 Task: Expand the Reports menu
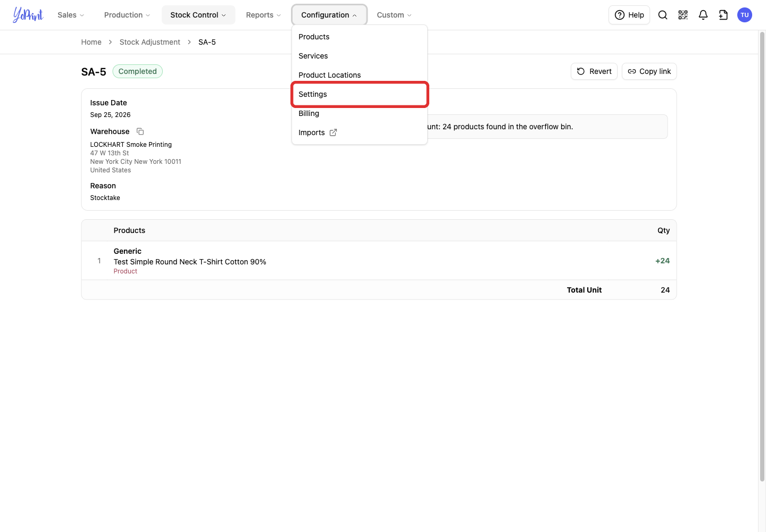pos(263,15)
